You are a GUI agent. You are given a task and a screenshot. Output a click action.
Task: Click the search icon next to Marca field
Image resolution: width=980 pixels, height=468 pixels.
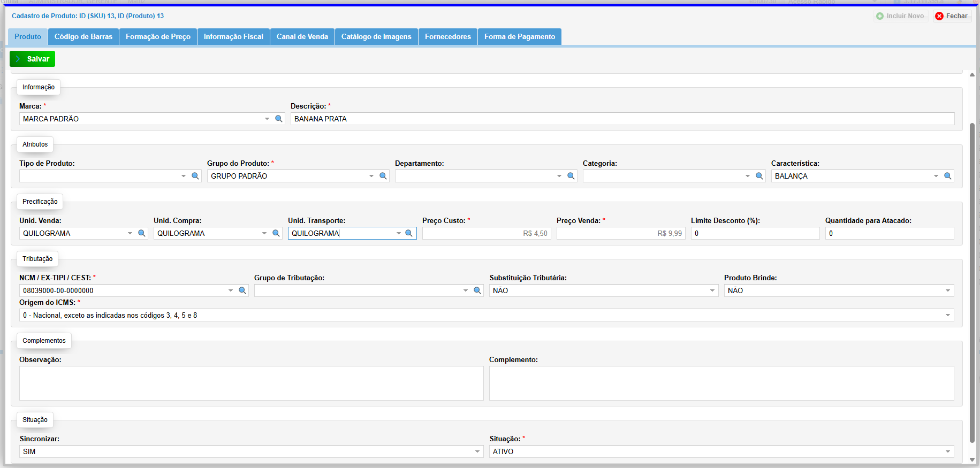pyautogui.click(x=279, y=119)
